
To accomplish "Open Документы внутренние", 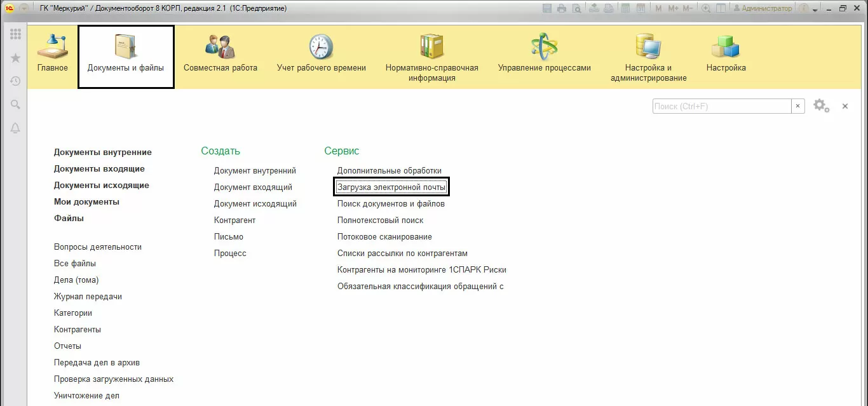I will pyautogui.click(x=103, y=152).
